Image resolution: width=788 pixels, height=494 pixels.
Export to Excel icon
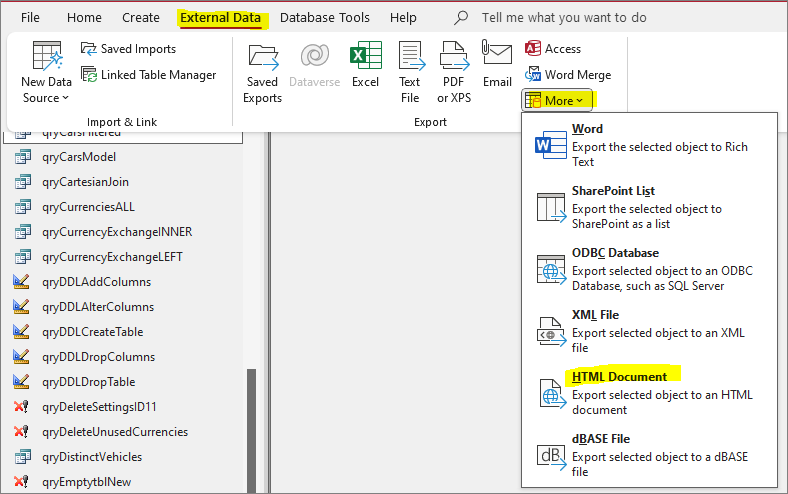coord(365,55)
